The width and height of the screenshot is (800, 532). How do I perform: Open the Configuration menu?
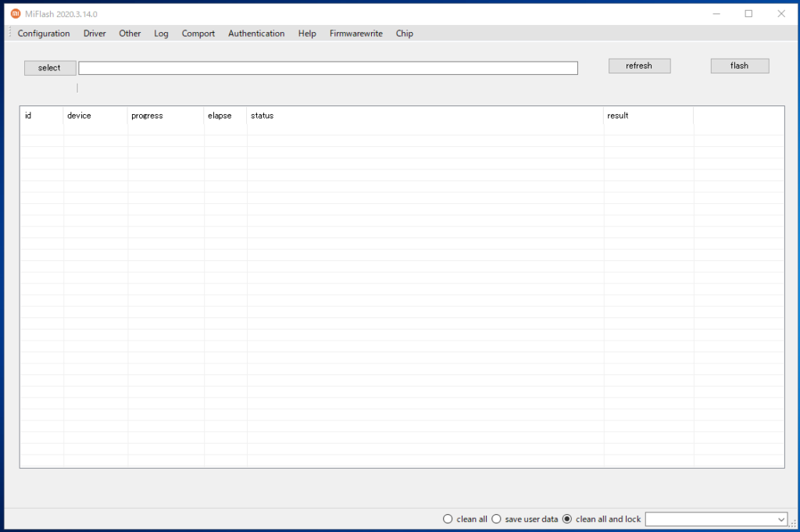[x=44, y=33]
